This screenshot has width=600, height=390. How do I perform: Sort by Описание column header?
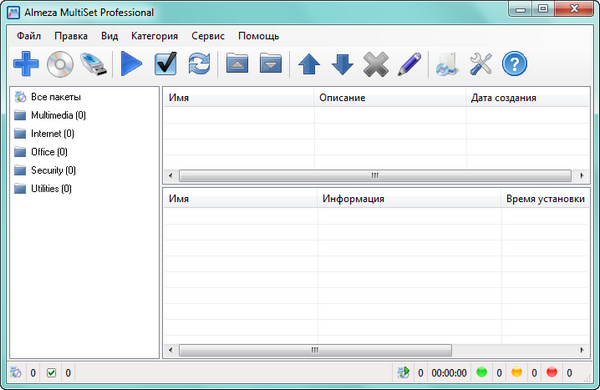click(x=390, y=98)
